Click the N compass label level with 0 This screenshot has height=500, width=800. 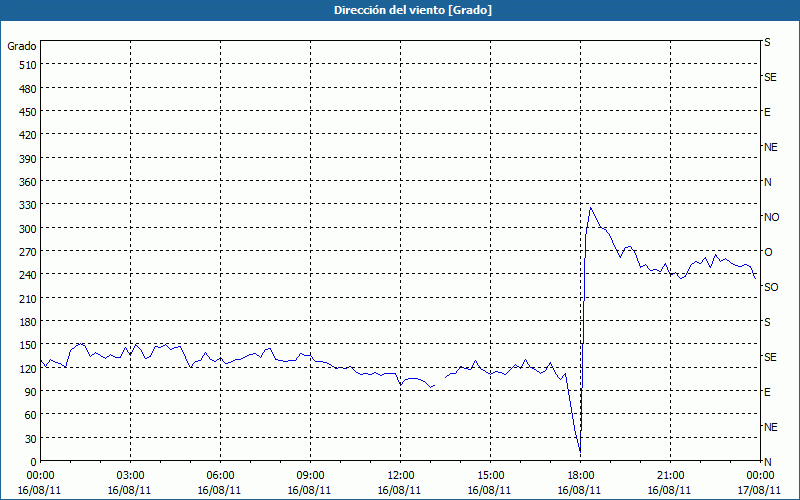pyautogui.click(x=767, y=462)
